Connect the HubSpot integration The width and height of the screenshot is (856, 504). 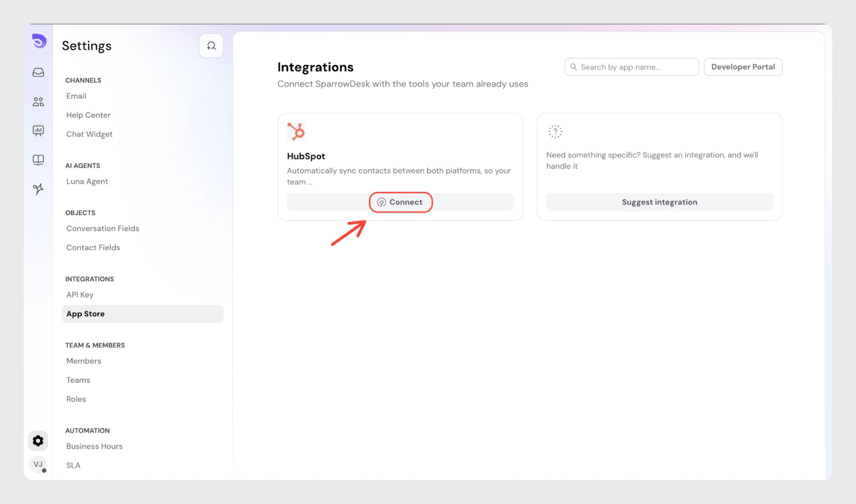point(400,202)
